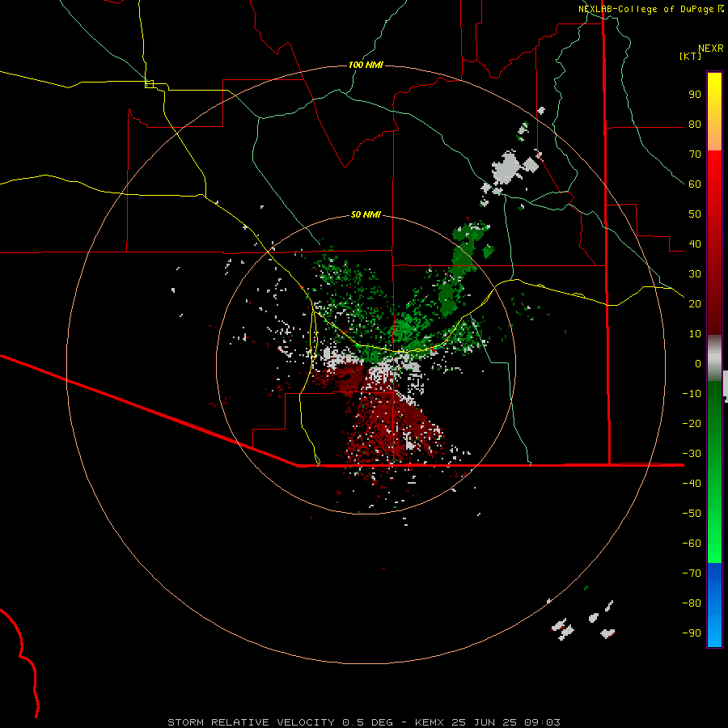This screenshot has height=728, width=728.
Task: Click the positive 60 scale value
Action: pos(695,184)
